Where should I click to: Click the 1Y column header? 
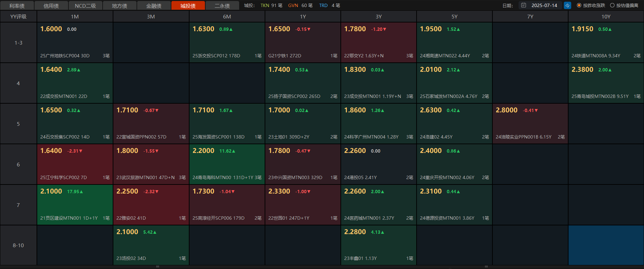pyautogui.click(x=303, y=16)
